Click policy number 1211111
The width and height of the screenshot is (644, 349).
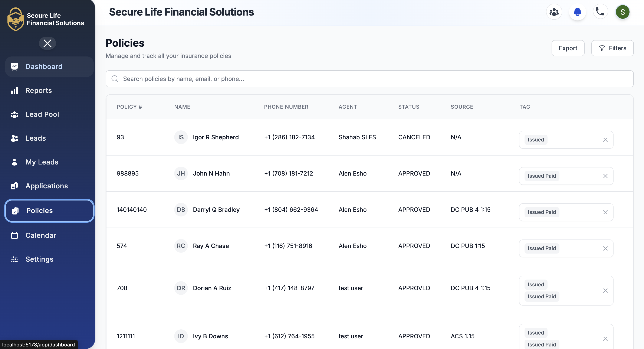point(126,336)
